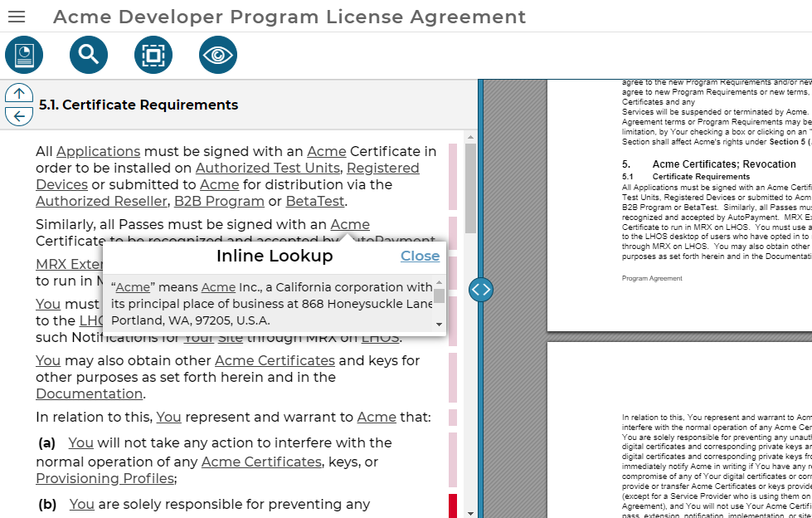
Task: Open the hamburger navigation menu
Action: click(x=17, y=17)
